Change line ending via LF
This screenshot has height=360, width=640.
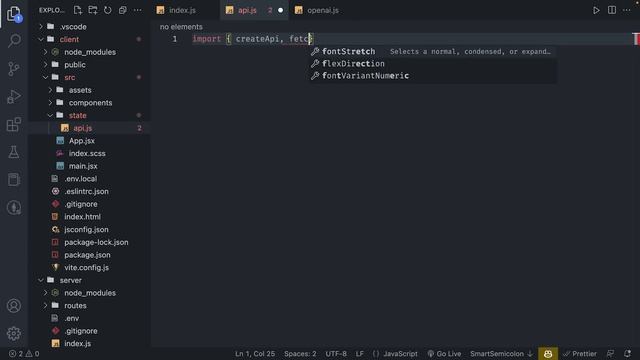[359, 354]
